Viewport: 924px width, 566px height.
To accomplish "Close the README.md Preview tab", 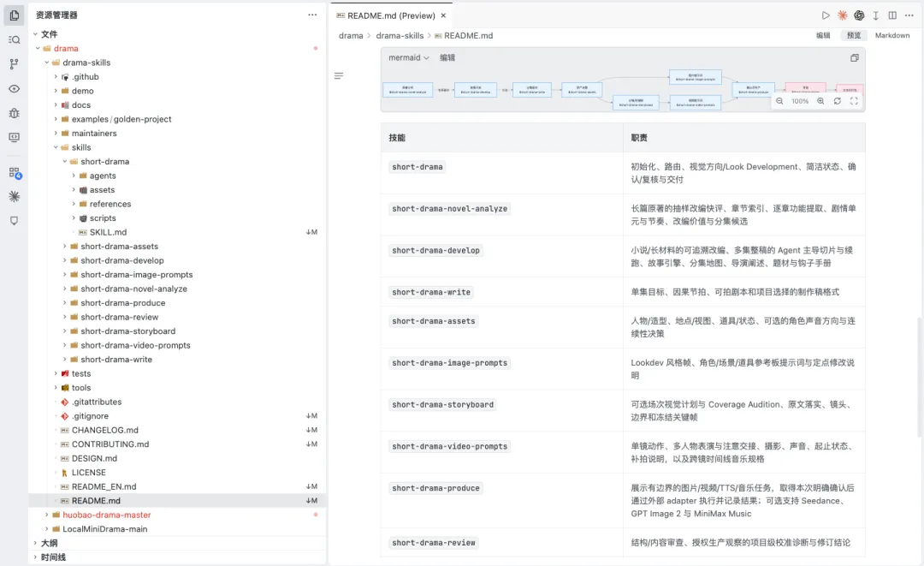I will pos(444,15).
